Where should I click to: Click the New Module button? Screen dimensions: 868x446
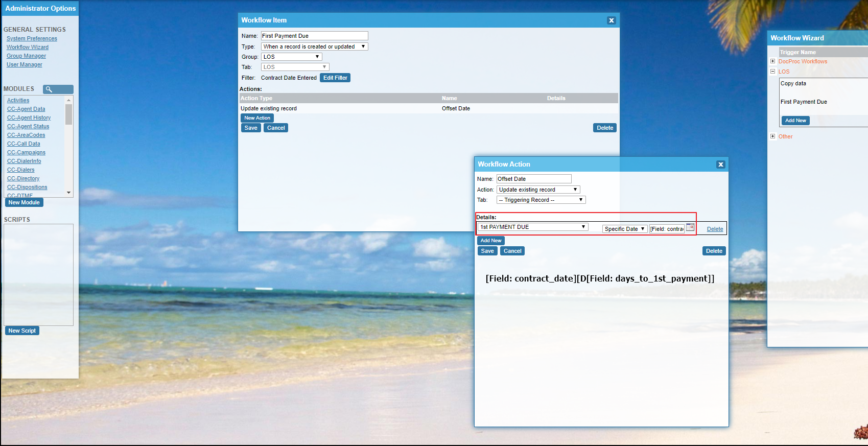[24, 202]
